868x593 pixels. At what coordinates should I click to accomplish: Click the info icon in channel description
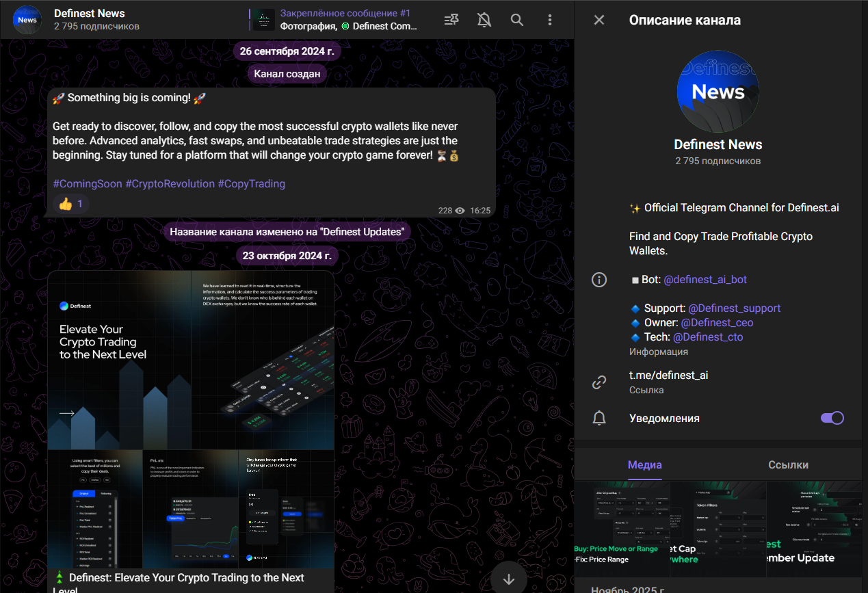point(599,280)
